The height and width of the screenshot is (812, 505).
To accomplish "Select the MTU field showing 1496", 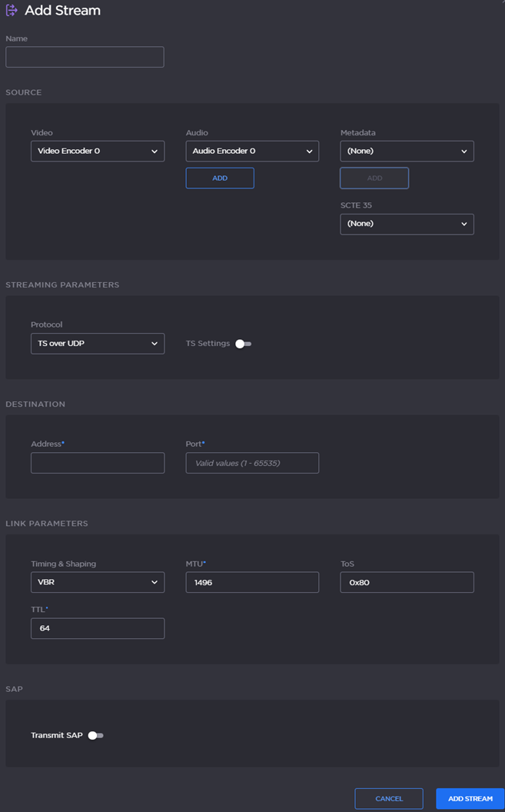I will (252, 583).
